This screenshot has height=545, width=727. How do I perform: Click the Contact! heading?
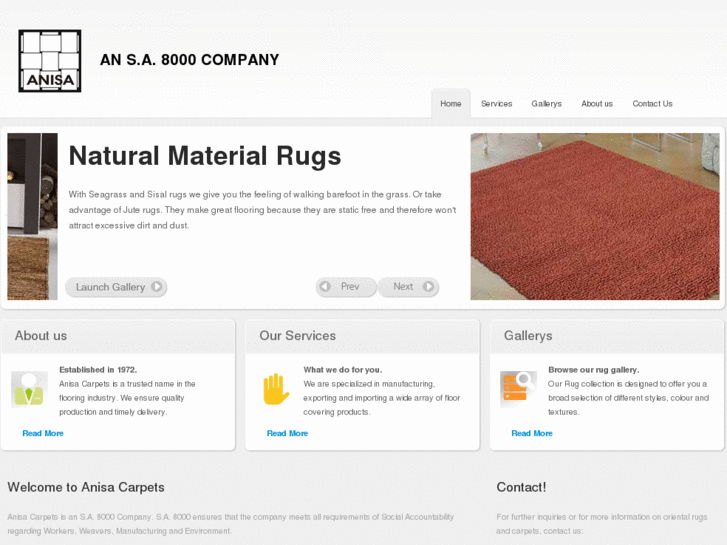coord(521,487)
